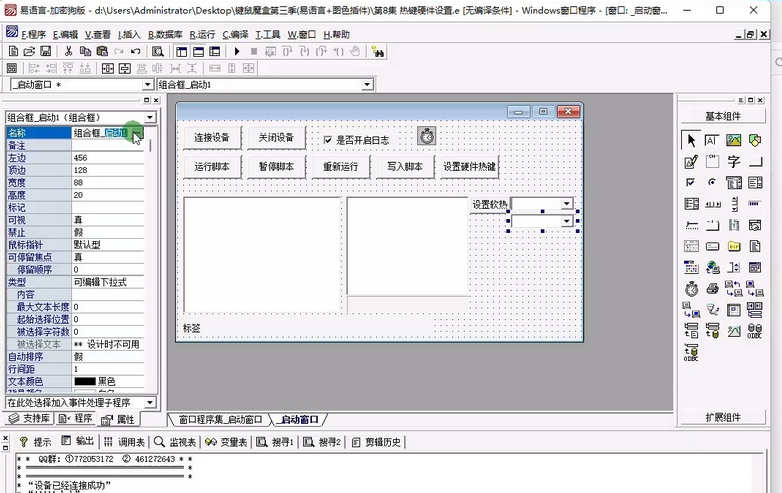Click the 连接设备 button on form
Image resolution: width=782 pixels, height=493 pixels.
click(212, 138)
